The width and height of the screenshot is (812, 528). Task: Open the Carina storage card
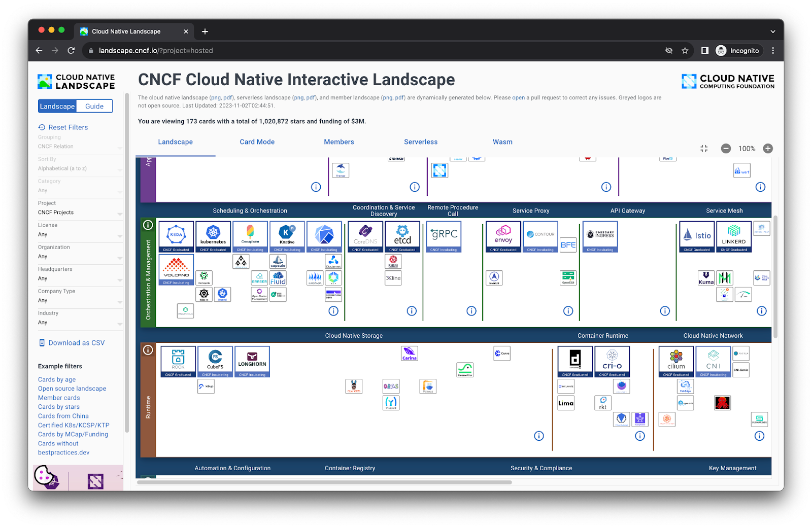pyautogui.click(x=410, y=354)
